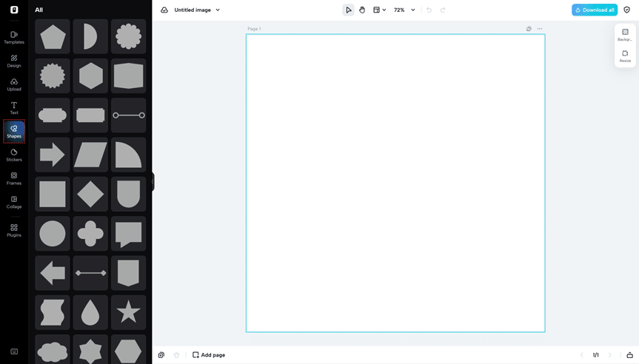The image size is (639, 364).
Task: Open the 72% zoom level dropdown
Action: (404, 10)
